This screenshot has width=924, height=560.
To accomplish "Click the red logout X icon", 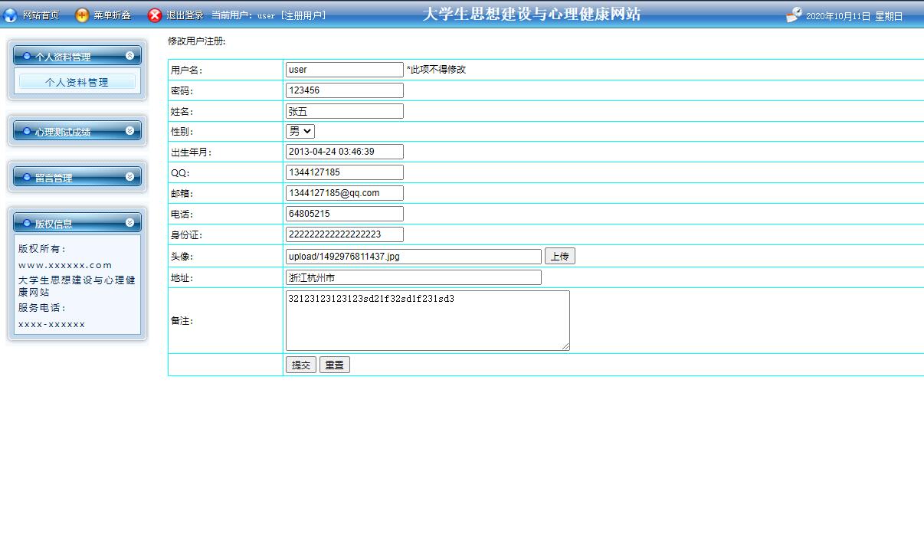I will pos(155,15).
